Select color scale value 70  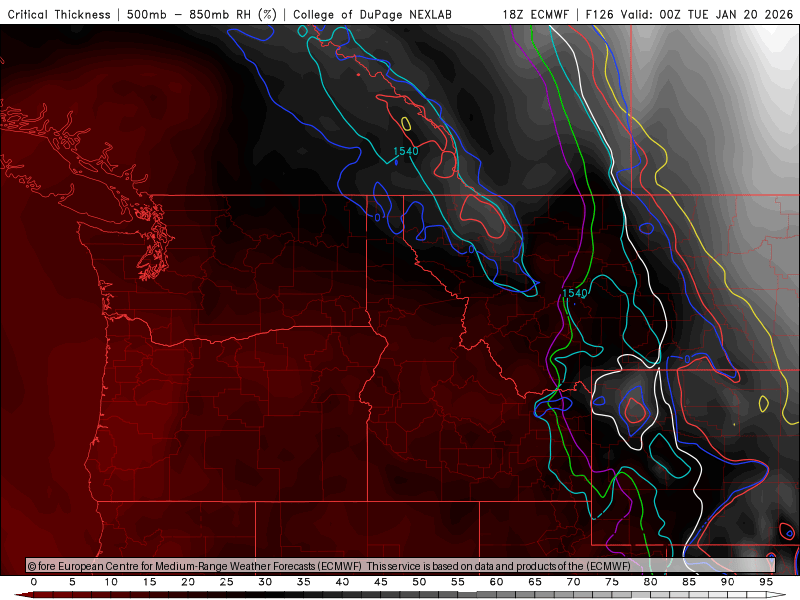pos(573,582)
